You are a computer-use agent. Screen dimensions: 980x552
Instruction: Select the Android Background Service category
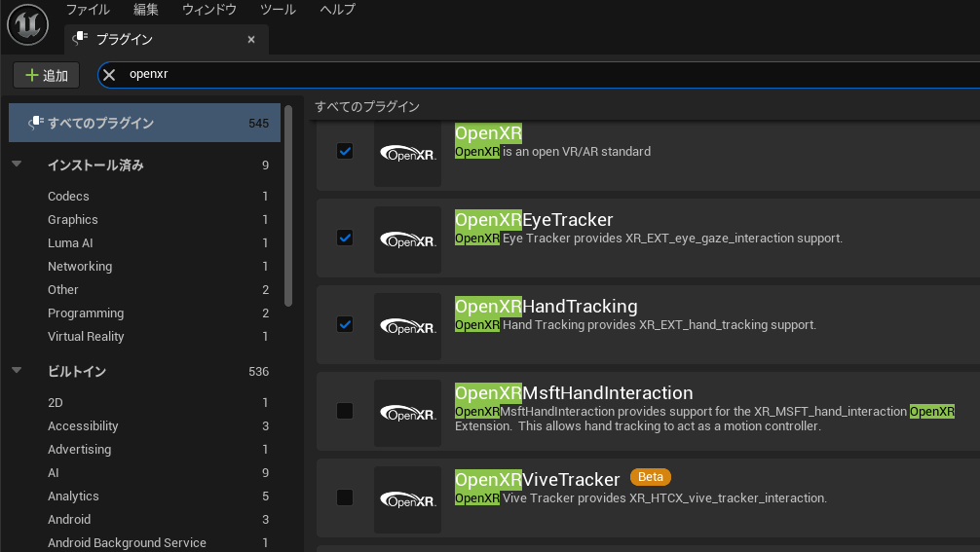tap(144, 542)
